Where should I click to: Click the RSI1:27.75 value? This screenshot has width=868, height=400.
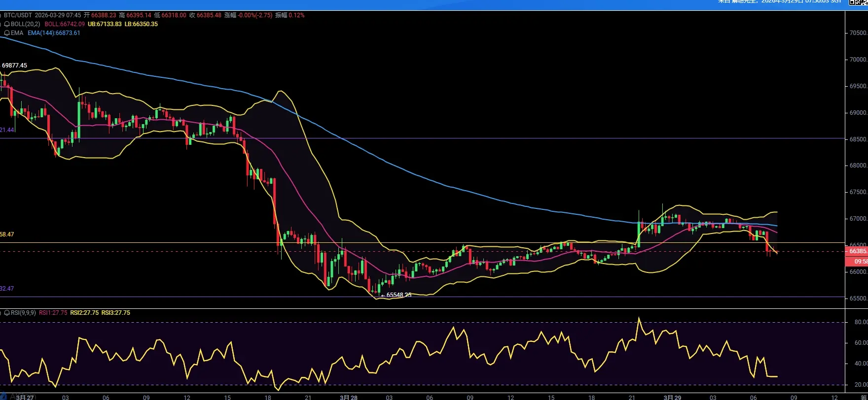point(53,313)
